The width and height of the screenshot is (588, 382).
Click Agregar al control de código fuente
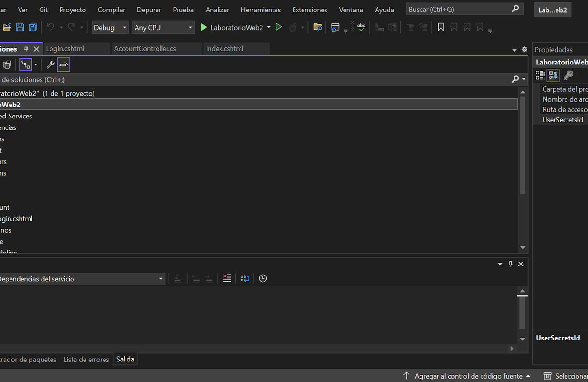pyautogui.click(x=467, y=376)
